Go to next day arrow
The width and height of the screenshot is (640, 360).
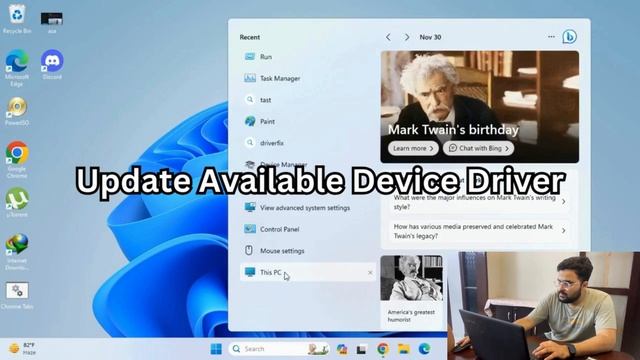point(407,37)
